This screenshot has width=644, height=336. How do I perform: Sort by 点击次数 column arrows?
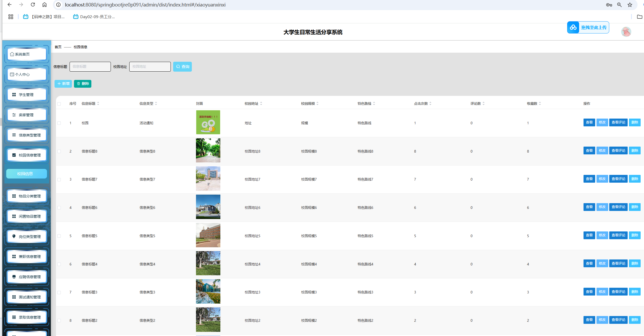tap(430, 104)
